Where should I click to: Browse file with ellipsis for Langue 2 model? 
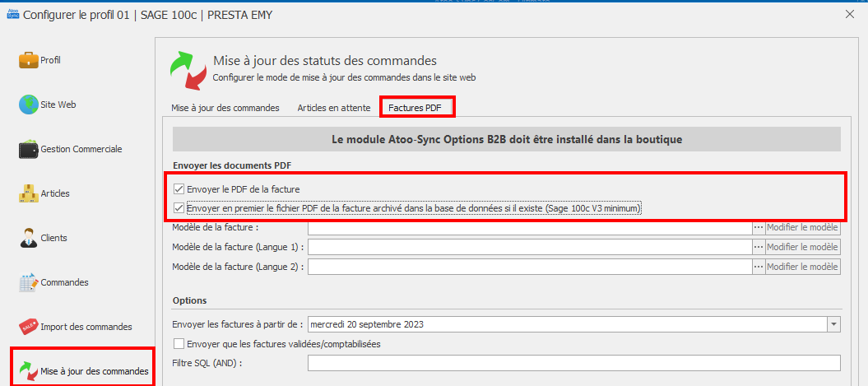pos(759,267)
